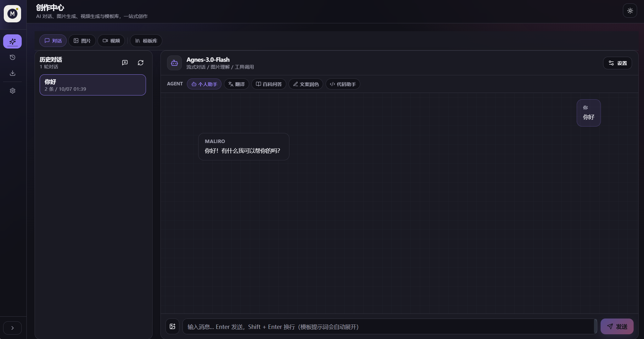Toggle the light/dark theme sun icon

point(630,11)
